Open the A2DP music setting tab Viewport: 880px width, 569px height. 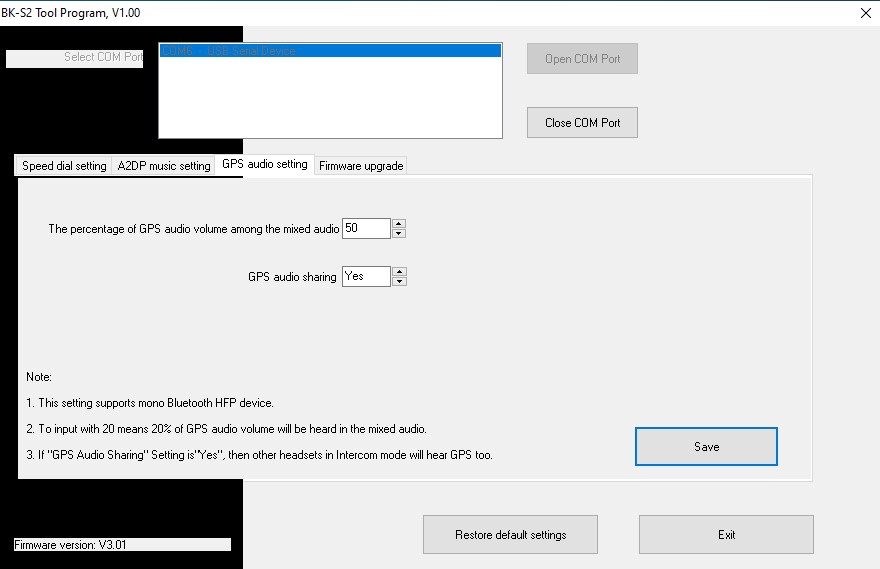click(x=163, y=166)
